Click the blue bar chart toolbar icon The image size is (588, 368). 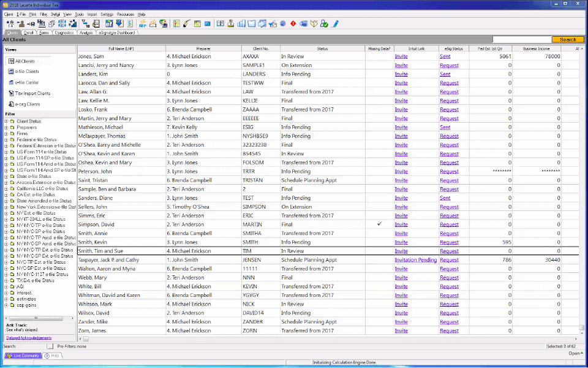[241, 24]
